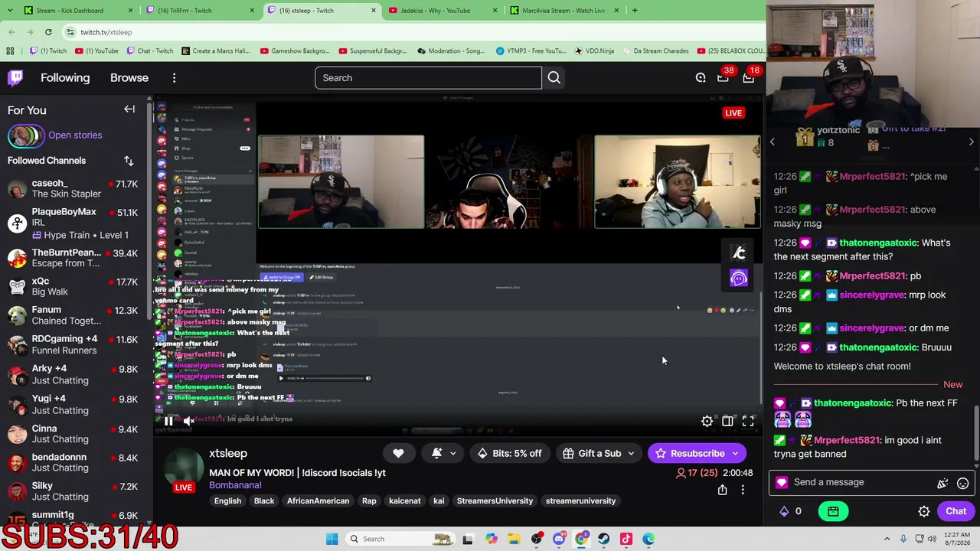Viewport: 980px width, 551px height.
Task: Open chat identity badge in message box
Action: (782, 482)
